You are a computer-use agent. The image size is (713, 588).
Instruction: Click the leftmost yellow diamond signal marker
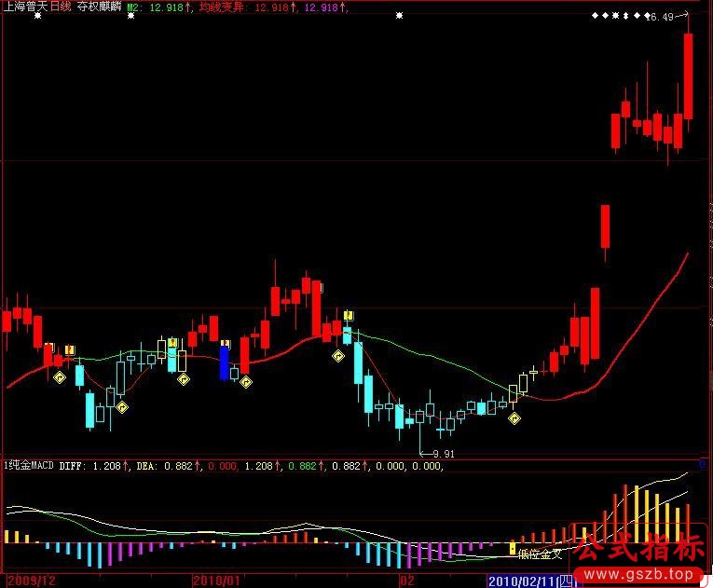coord(59,377)
